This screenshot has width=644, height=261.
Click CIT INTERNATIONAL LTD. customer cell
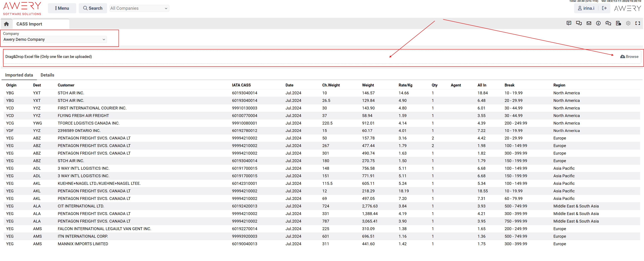tap(81, 206)
